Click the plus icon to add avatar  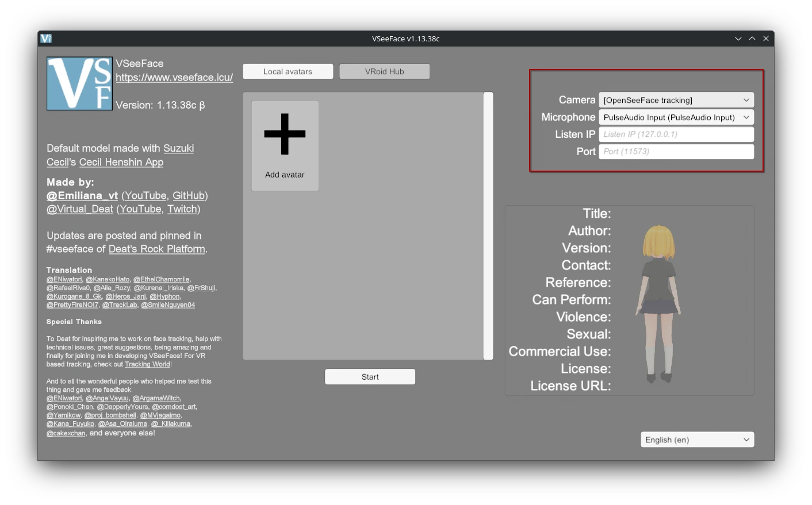[x=285, y=134]
